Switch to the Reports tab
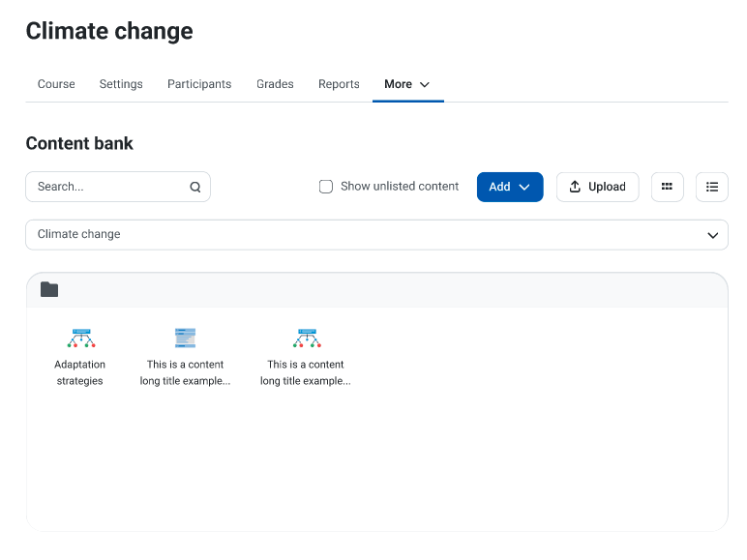 [339, 84]
